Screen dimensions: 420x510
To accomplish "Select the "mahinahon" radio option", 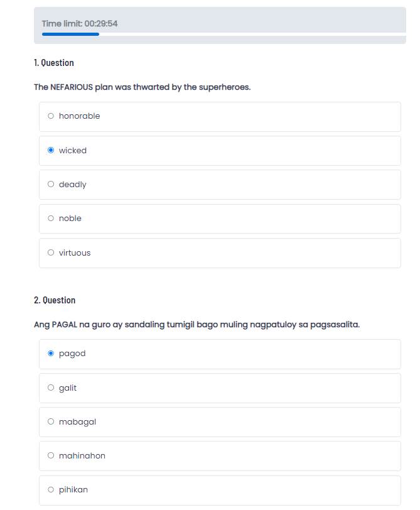I will (51, 455).
